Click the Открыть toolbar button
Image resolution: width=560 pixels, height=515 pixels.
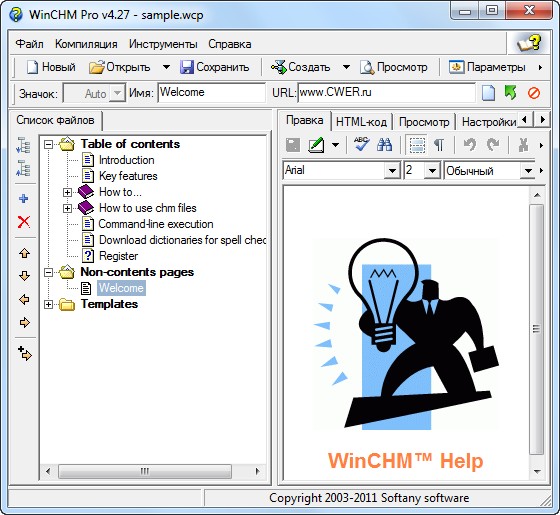[x=120, y=67]
